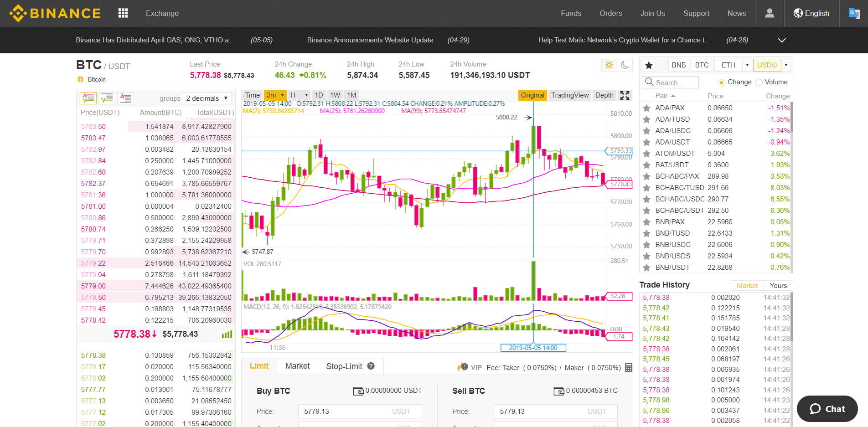Show Yours trade history tab
The width and height of the screenshot is (868, 427).
pos(779,286)
